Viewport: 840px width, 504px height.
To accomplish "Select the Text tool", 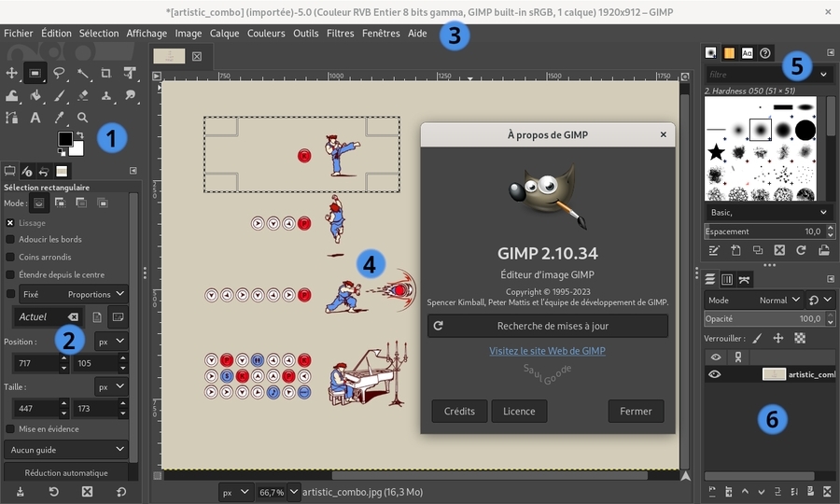I will click(35, 118).
